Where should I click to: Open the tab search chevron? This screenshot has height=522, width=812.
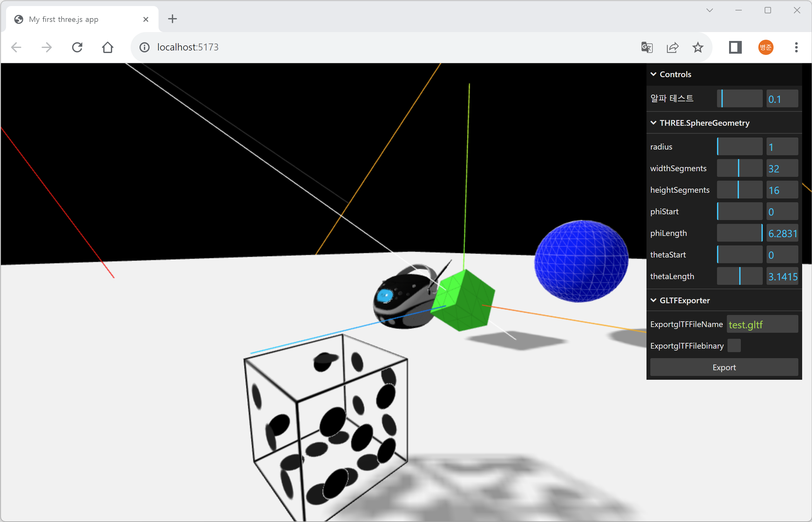click(709, 10)
